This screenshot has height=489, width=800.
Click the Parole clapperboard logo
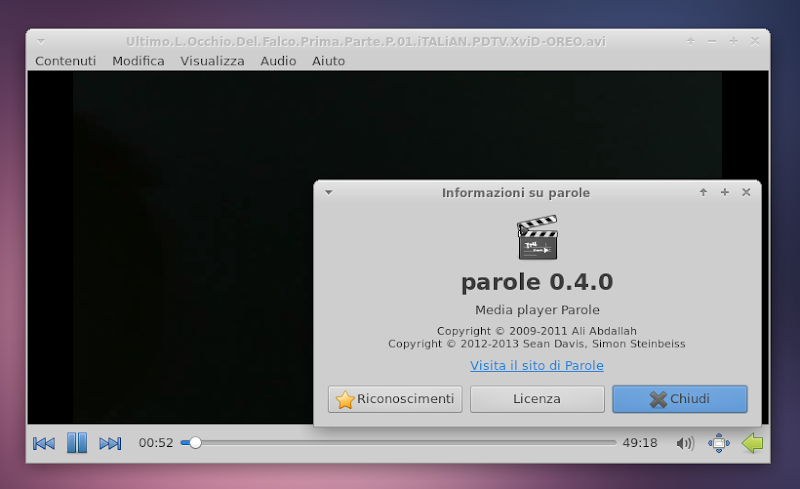point(537,237)
